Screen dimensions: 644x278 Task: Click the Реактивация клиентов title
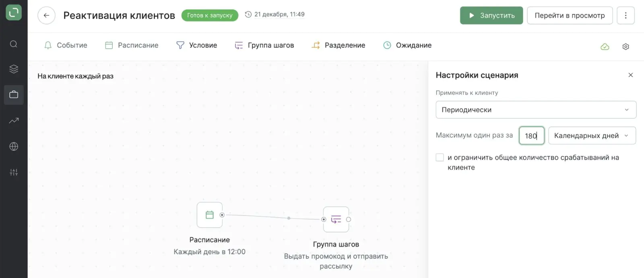119,15
